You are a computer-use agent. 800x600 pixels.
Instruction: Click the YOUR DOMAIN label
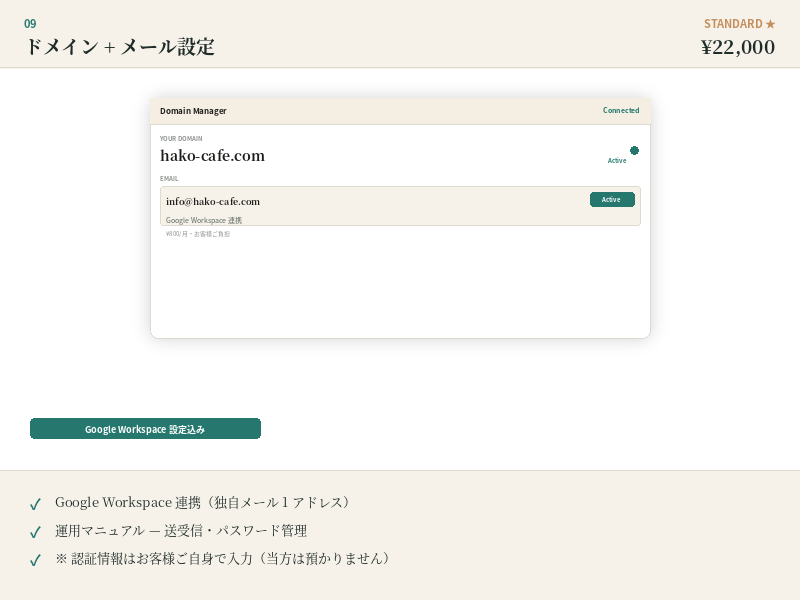[x=181, y=138]
